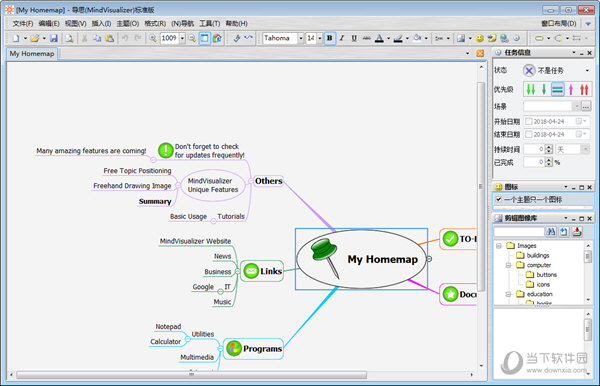
Task: Select the buttons folder in tree
Action: (546, 275)
